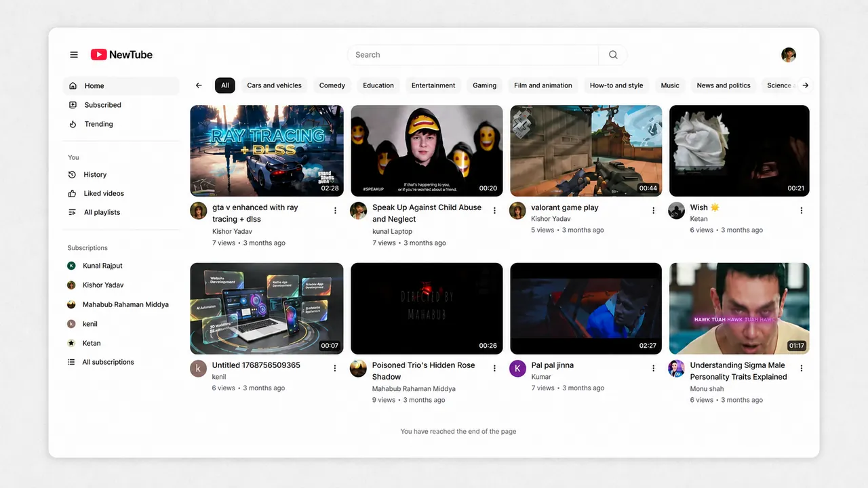Image resolution: width=868 pixels, height=488 pixels.
Task: Select the All category chip
Action: (225, 85)
